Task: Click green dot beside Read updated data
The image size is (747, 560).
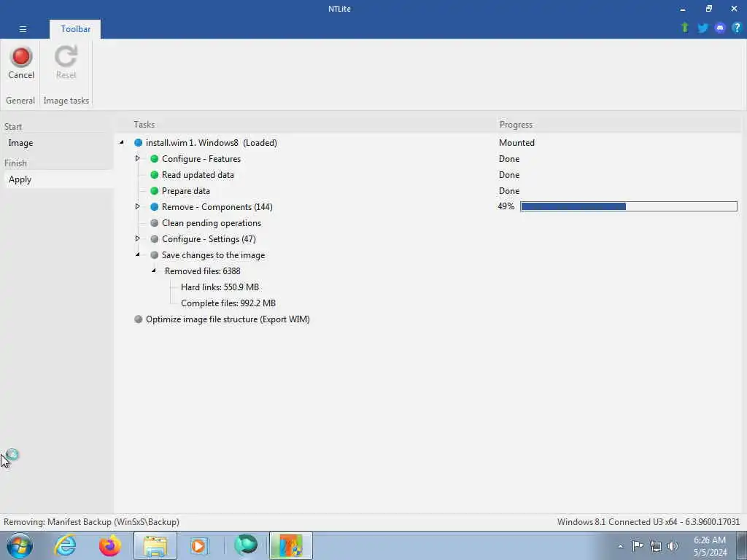Action: click(x=155, y=175)
